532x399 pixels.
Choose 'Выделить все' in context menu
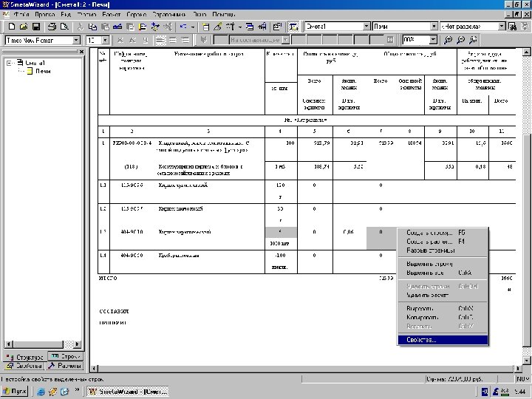click(x=443, y=273)
